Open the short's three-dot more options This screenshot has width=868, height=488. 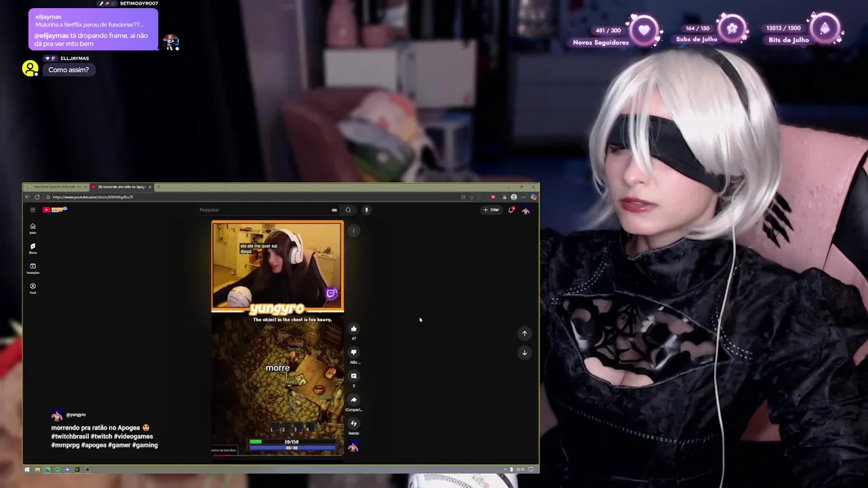[353, 230]
